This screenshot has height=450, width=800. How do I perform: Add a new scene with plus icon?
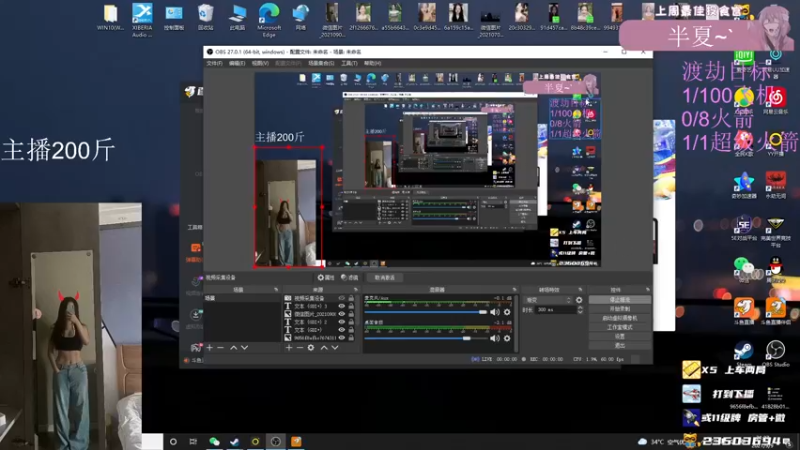click(210, 347)
